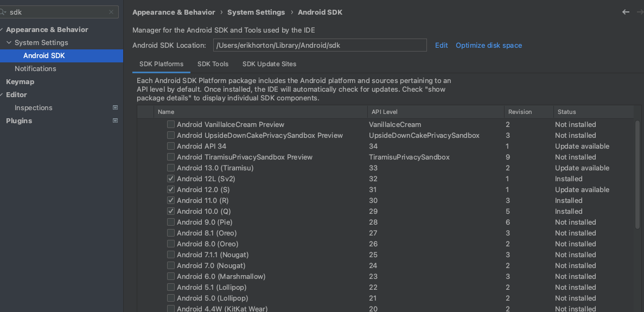Check the Android API 34 checkbox
644x312 pixels.
171,146
